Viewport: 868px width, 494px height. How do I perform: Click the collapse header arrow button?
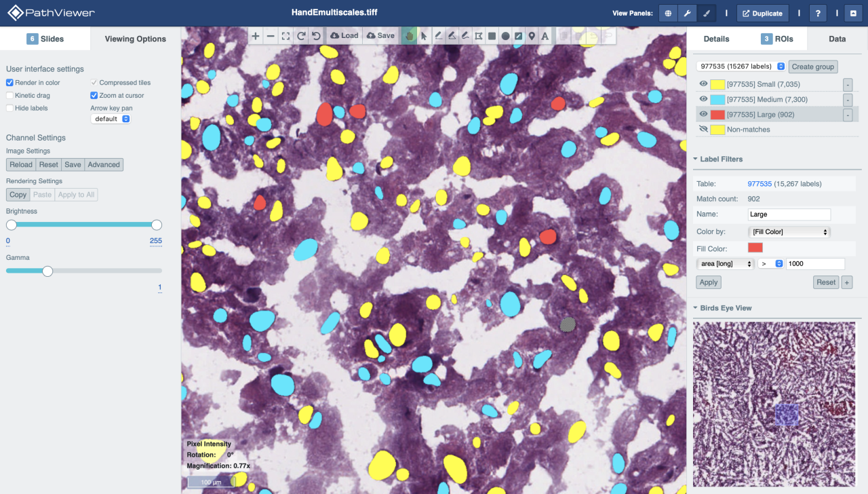tap(853, 13)
